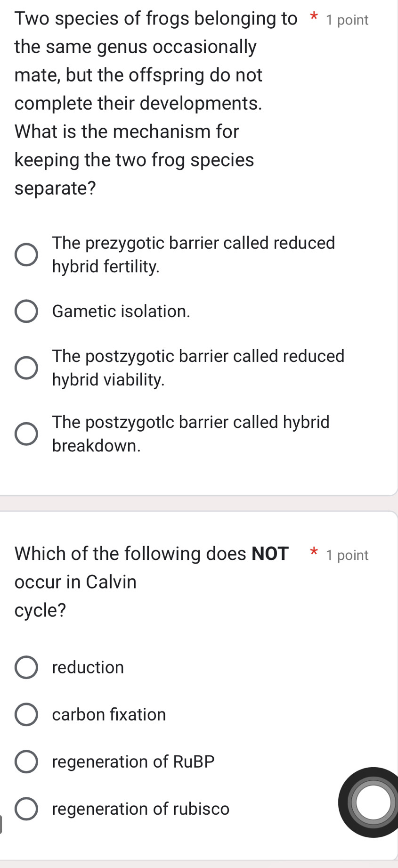
Task: Click the Gametic isolation answer text
Action: pos(121,311)
